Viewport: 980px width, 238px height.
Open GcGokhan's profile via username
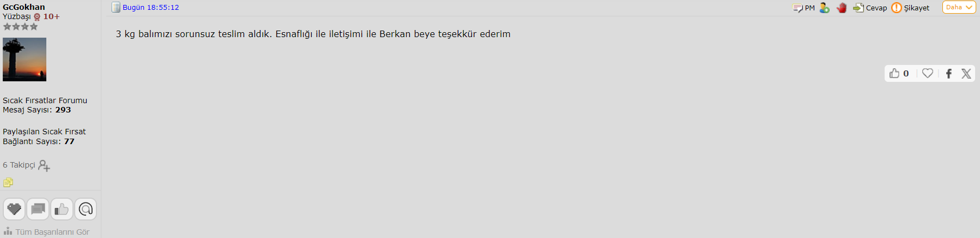click(x=24, y=7)
